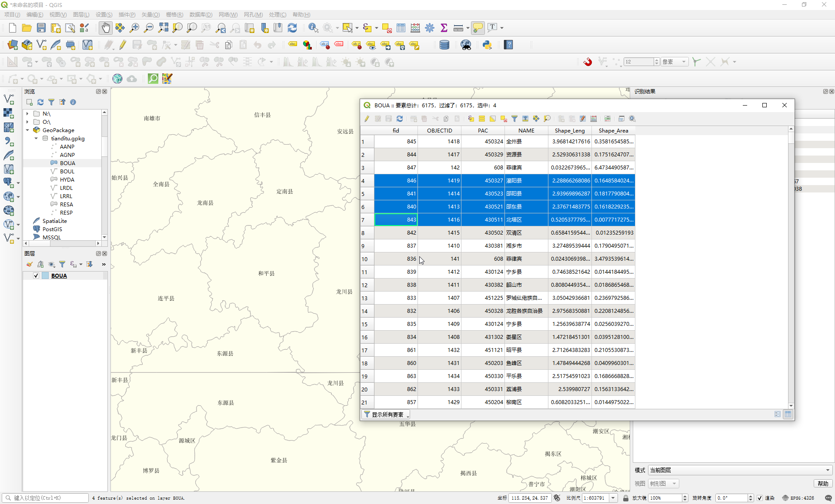This screenshot has height=504, width=835.
Task: Toggle the render checkbox in status bar
Action: (x=759, y=498)
